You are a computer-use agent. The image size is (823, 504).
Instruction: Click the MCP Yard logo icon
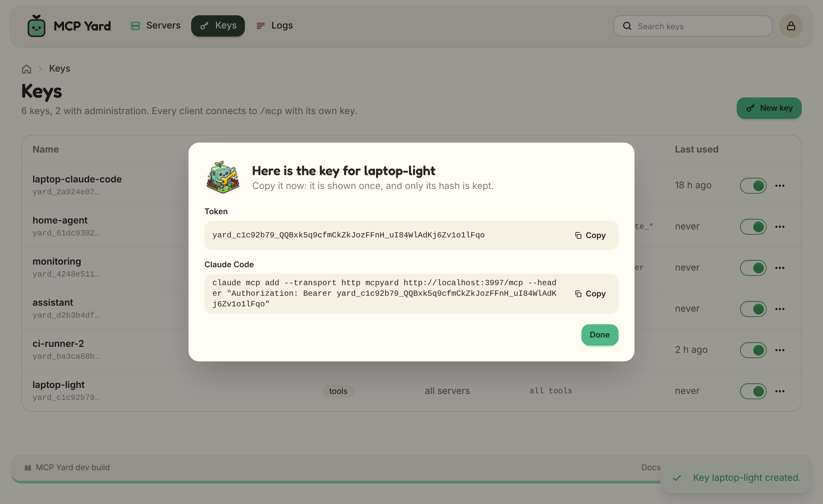tap(36, 26)
